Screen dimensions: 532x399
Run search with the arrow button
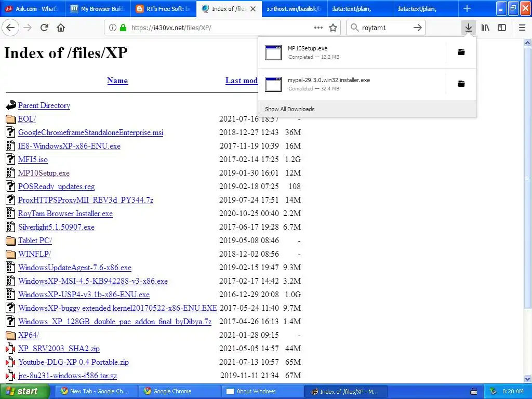coord(418,28)
